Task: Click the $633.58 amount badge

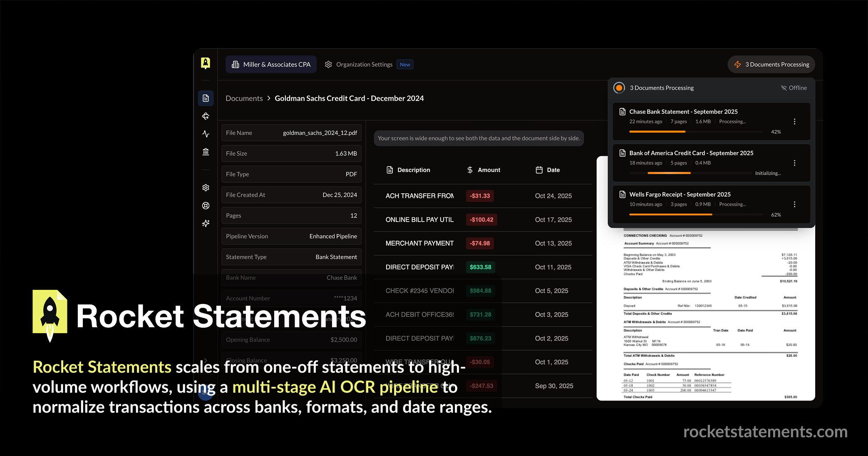Action: tap(481, 267)
